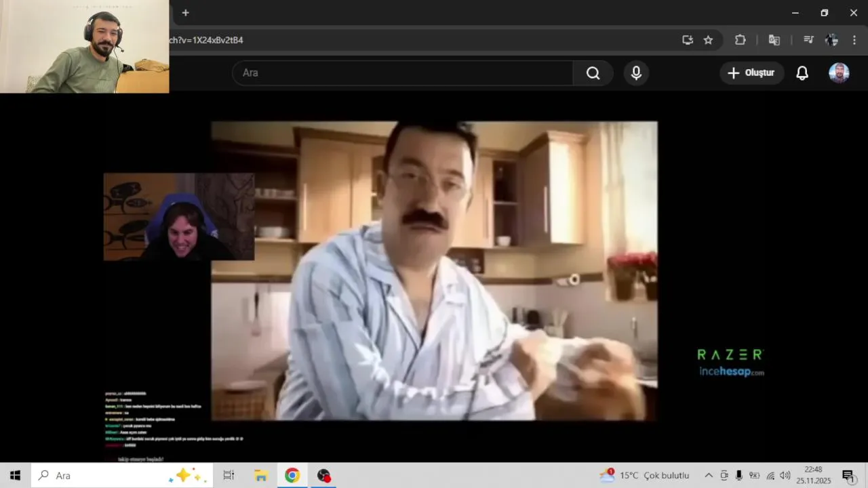The image size is (868, 488).
Task: Open File Explorer from the taskbar
Action: (260, 475)
